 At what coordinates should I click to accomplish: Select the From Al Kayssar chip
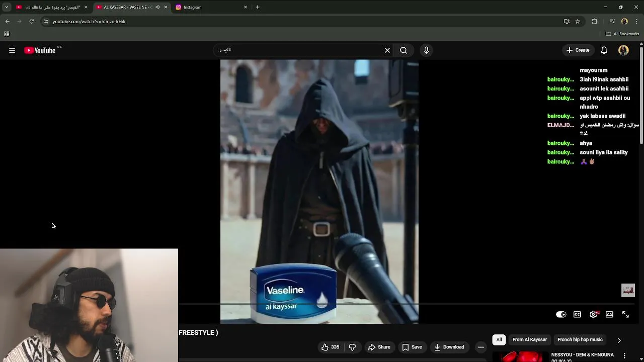pyautogui.click(x=529, y=340)
